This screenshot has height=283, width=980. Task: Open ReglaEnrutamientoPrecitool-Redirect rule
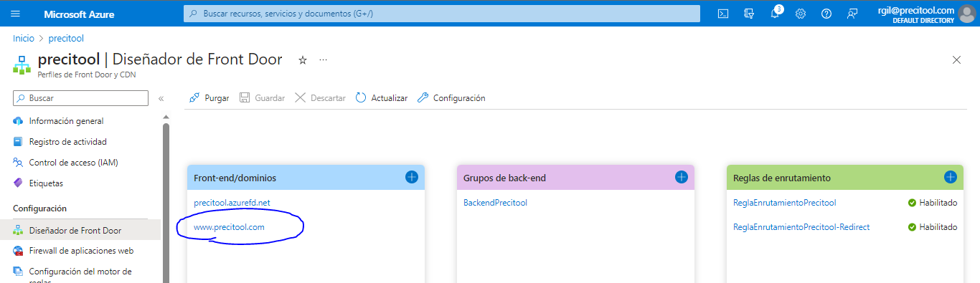click(801, 227)
